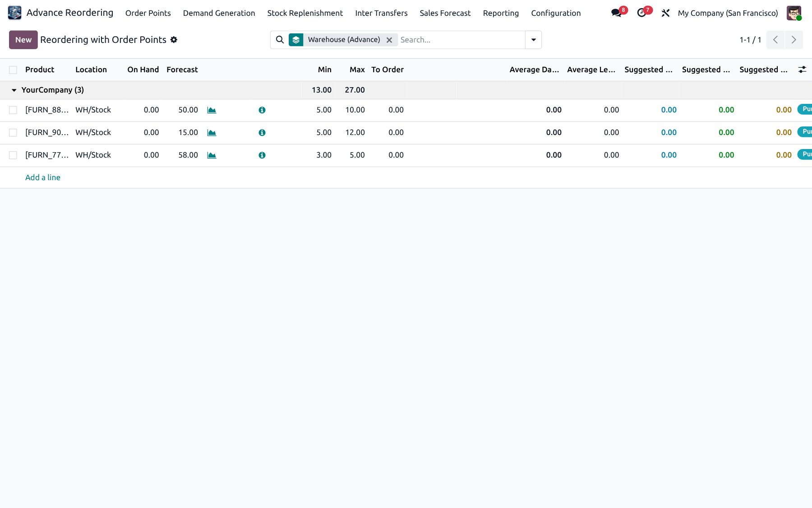The height and width of the screenshot is (508, 812).
Task: Click max value 10.00
Action: [x=355, y=110]
